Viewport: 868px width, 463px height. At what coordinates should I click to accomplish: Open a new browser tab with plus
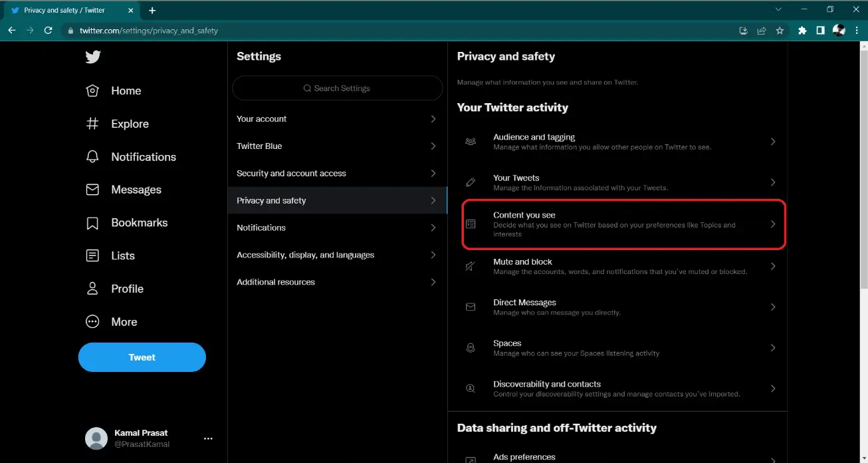[152, 11]
